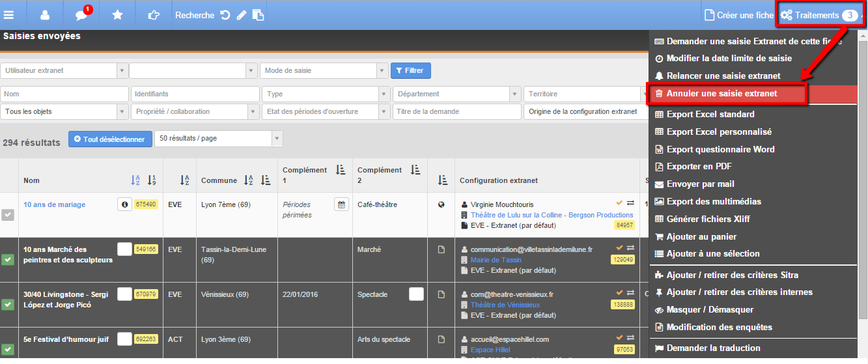Click globe icon in 10 ans de mariage row
The height and width of the screenshot is (364, 868).
[x=441, y=204]
